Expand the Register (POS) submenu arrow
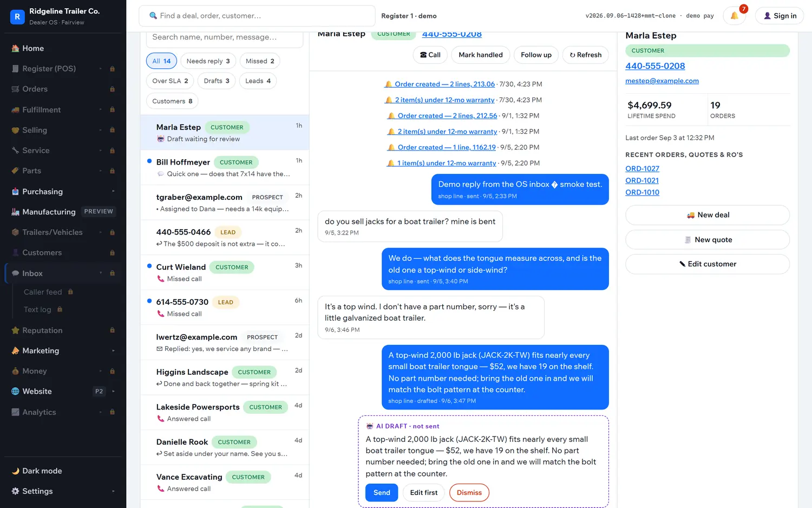This screenshot has height=508, width=812. point(101,69)
